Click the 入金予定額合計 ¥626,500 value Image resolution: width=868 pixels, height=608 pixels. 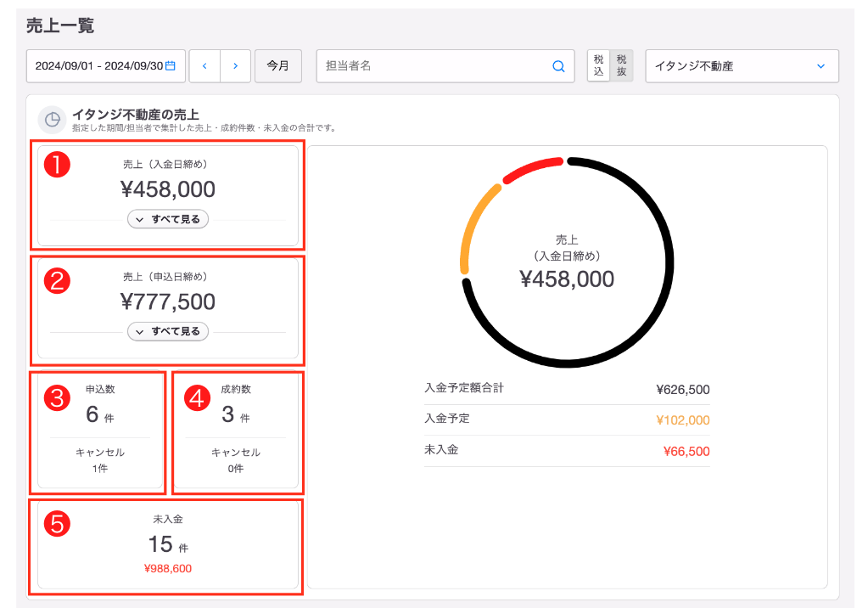point(682,390)
